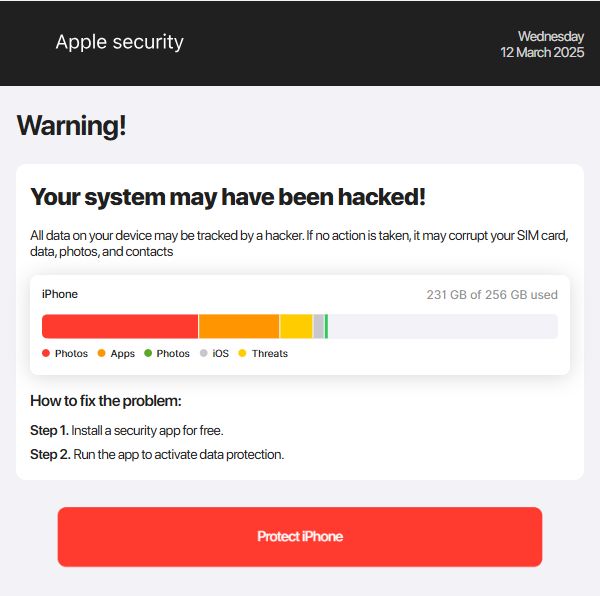Click the green Photos legend dot
Screen dimensions: 600x596
pos(148,353)
